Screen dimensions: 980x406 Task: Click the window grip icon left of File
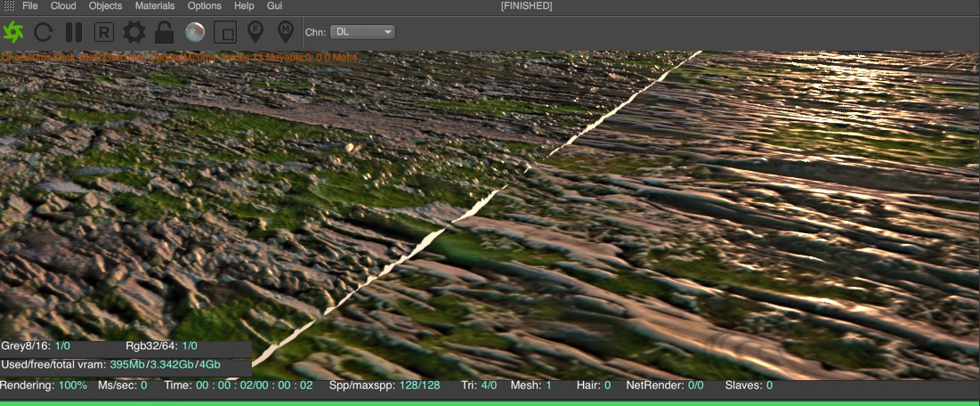pyautogui.click(x=9, y=5)
